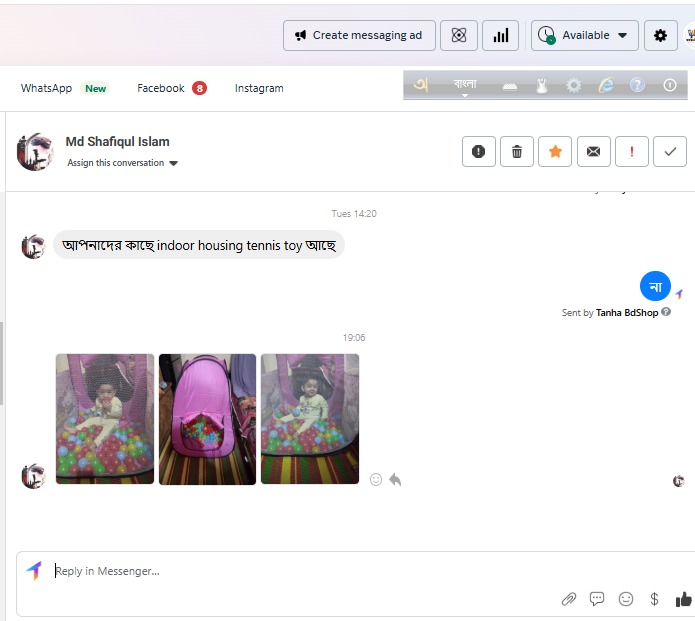Screen dimensions: 695x621
Task: Open insights bar chart icon
Action: pos(500,35)
